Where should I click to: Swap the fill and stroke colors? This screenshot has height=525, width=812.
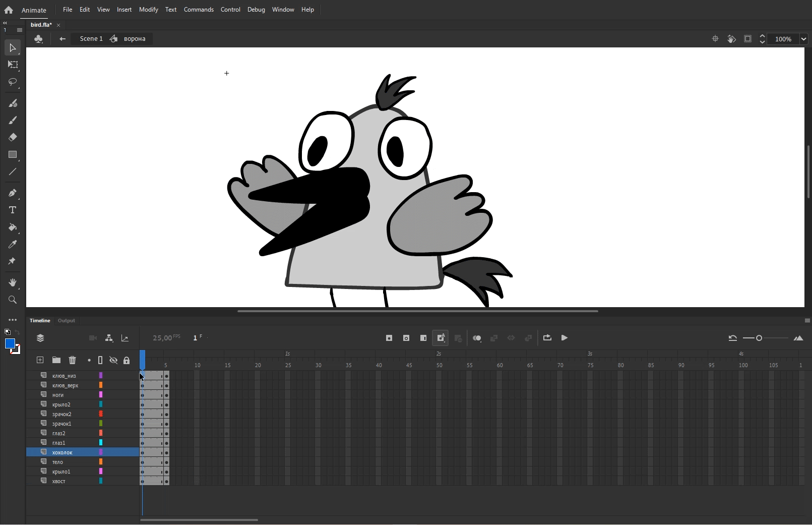pos(17,332)
